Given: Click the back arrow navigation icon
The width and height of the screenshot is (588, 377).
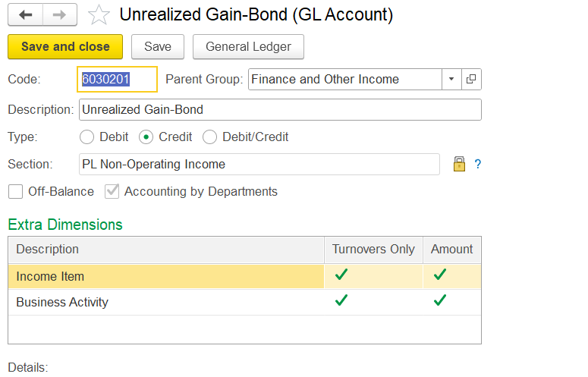Looking at the screenshot, I should [x=26, y=14].
